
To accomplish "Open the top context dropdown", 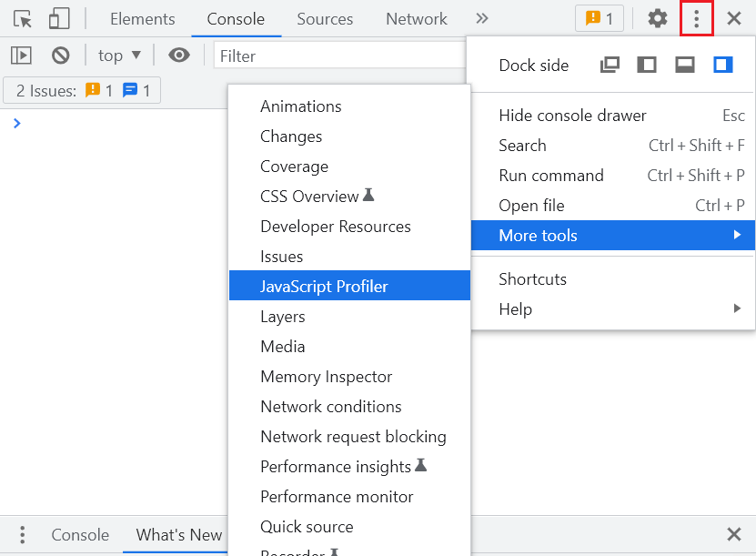I will 119,56.
